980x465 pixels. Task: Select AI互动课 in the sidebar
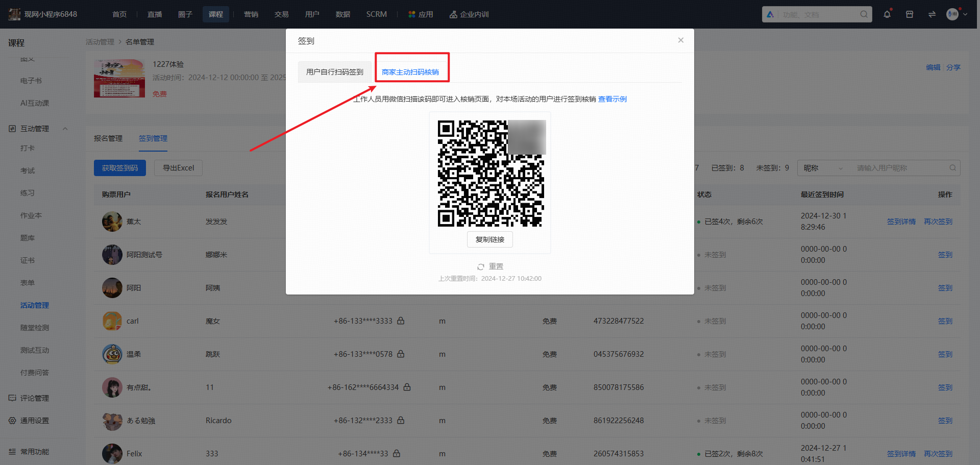35,103
